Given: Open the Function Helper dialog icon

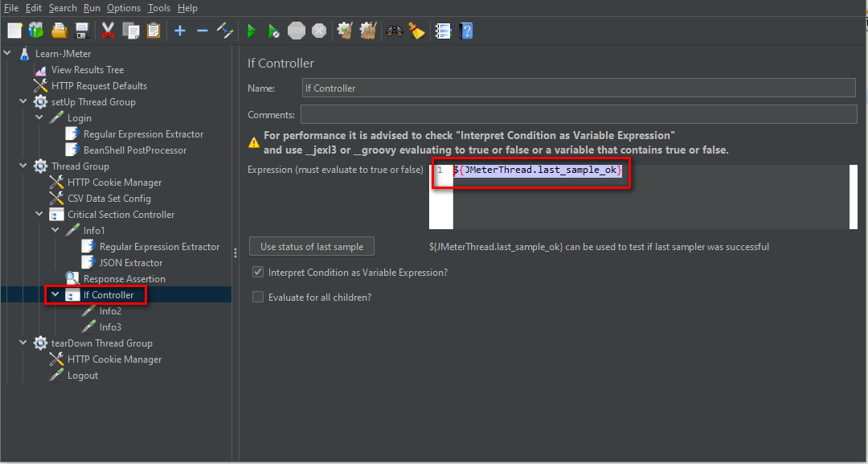Looking at the screenshot, I should [444, 31].
